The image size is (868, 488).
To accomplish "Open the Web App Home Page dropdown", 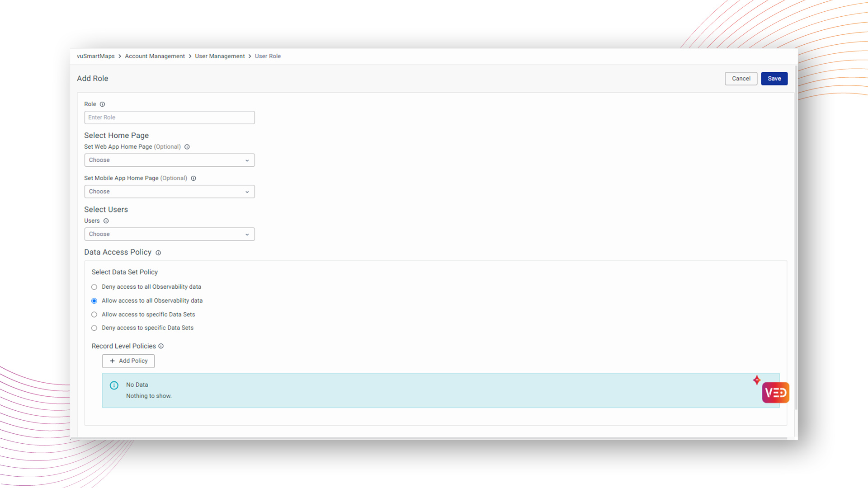I will coord(169,160).
